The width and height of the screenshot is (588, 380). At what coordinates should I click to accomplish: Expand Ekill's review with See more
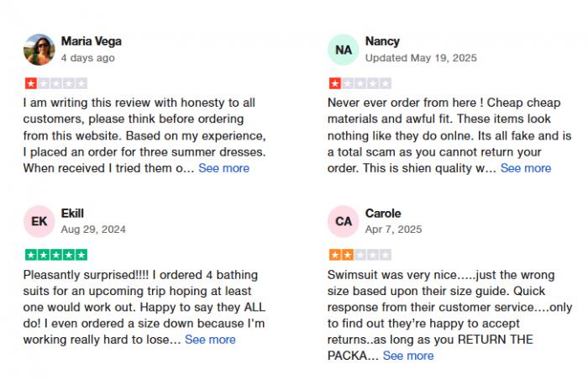[210, 340]
